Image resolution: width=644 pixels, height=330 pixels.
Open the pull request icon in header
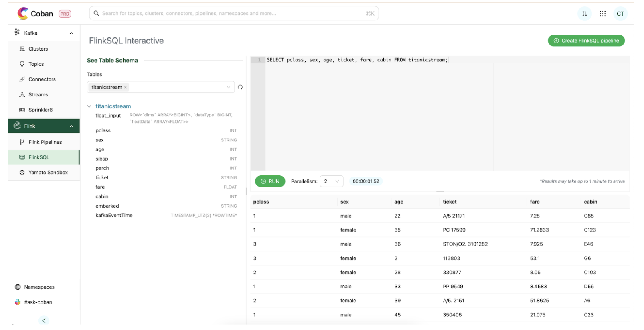pyautogui.click(x=584, y=14)
